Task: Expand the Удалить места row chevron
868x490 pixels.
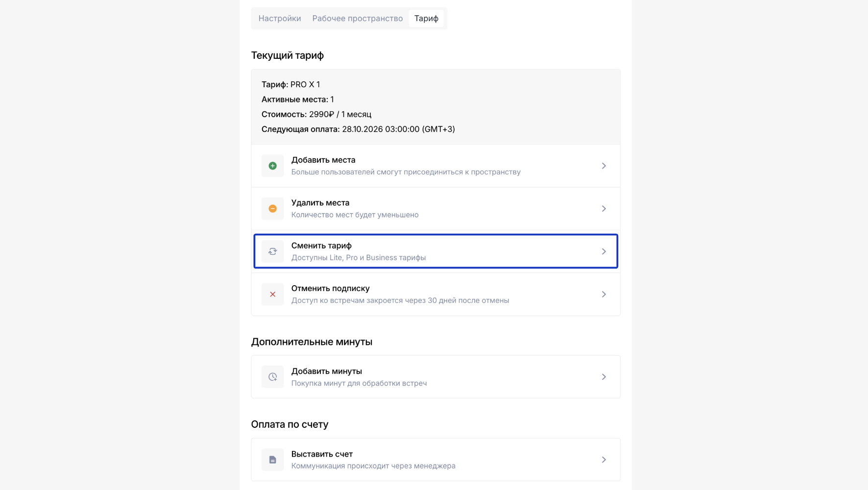Action: click(x=603, y=209)
